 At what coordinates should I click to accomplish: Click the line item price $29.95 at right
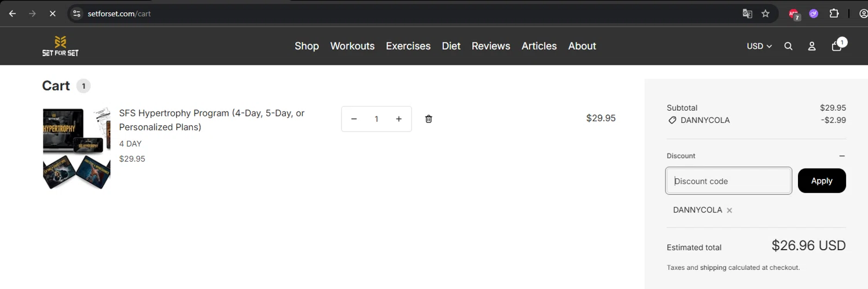601,118
